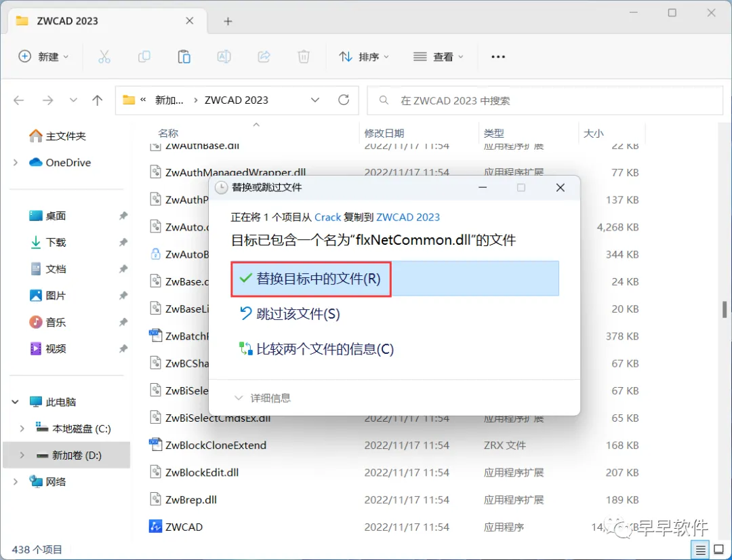Open recent locations chevron dropdown
The image size is (732, 560).
[x=73, y=100]
